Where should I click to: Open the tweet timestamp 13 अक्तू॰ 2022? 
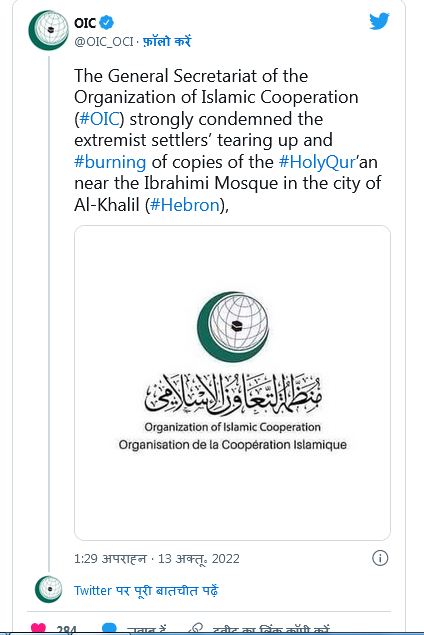click(198, 559)
